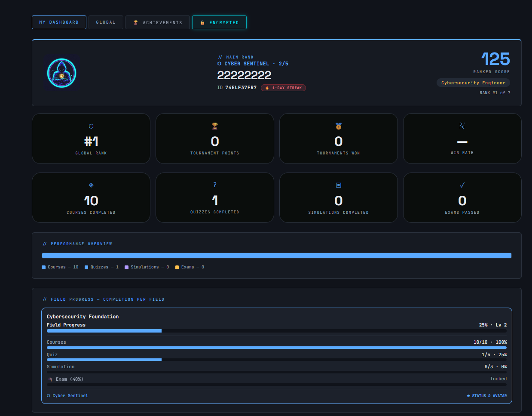Click the Quiz 1/4 progress bar

click(x=277, y=360)
